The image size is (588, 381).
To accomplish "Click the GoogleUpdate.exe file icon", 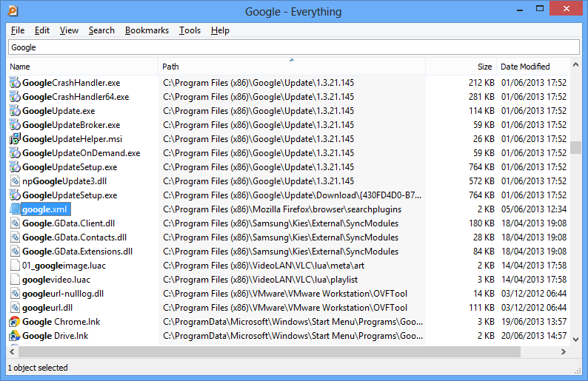I will click(15, 111).
